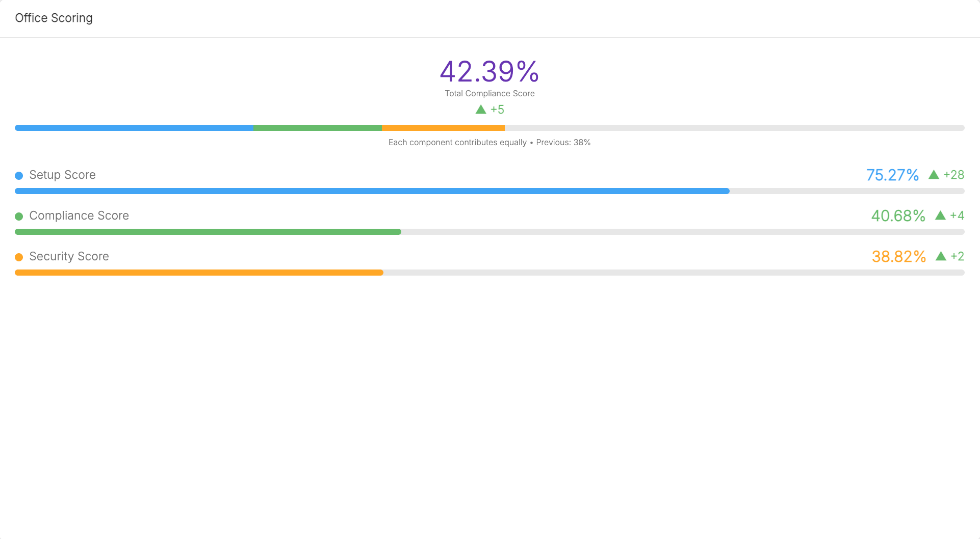Screen dimensions: 980x539
Task: Click the blue segment of the combined bar
Action: 134,128
